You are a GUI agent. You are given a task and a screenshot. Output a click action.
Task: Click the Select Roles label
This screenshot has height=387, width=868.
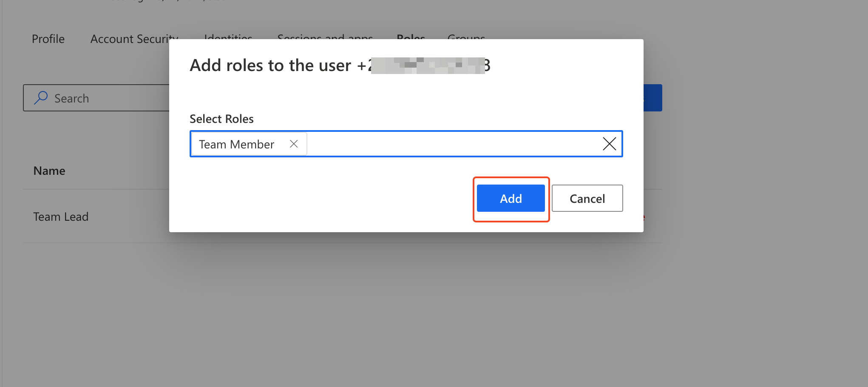(x=221, y=119)
